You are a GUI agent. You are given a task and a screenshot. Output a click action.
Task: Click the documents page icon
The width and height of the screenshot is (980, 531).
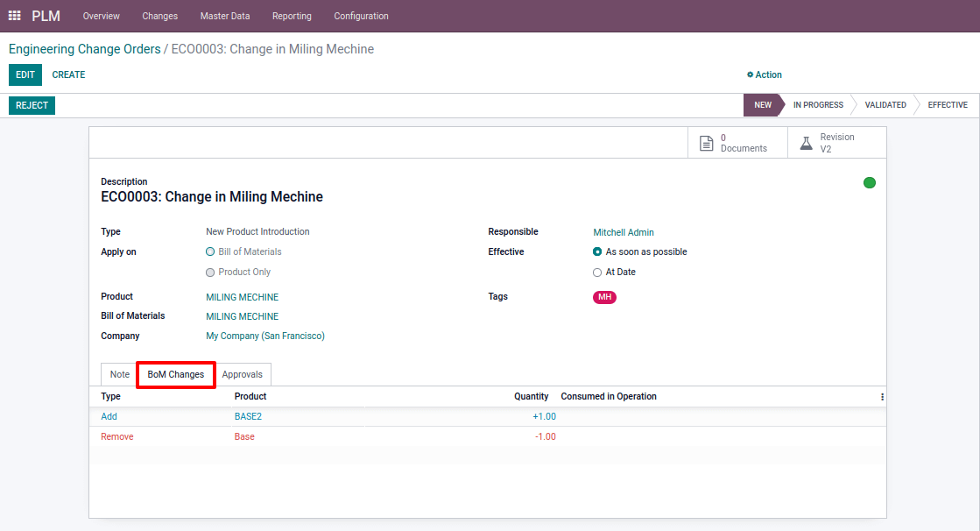tap(706, 143)
